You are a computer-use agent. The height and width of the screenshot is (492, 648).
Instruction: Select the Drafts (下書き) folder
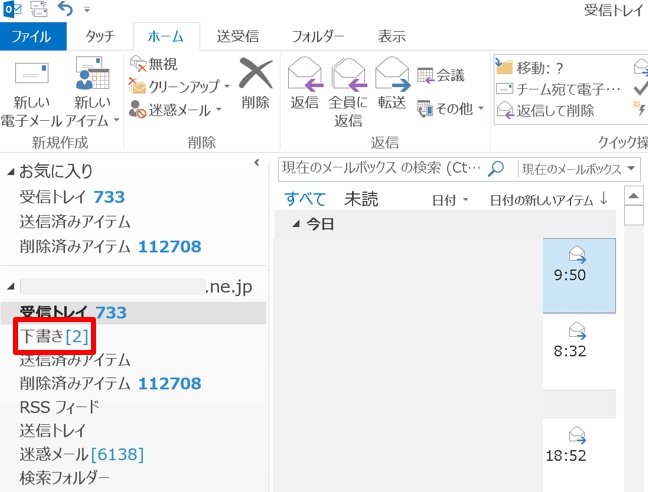pyautogui.click(x=54, y=336)
